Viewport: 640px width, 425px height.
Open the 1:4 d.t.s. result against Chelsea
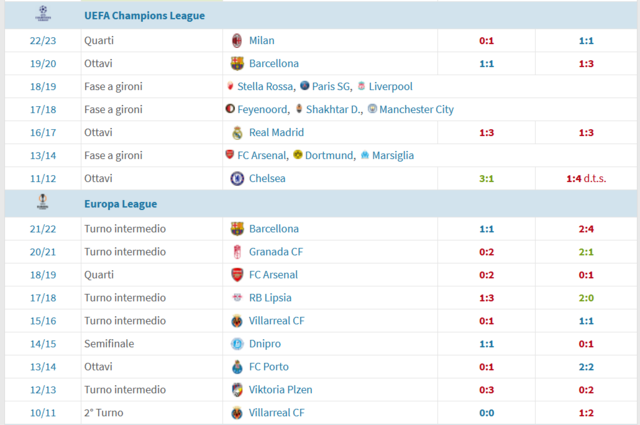click(x=586, y=178)
